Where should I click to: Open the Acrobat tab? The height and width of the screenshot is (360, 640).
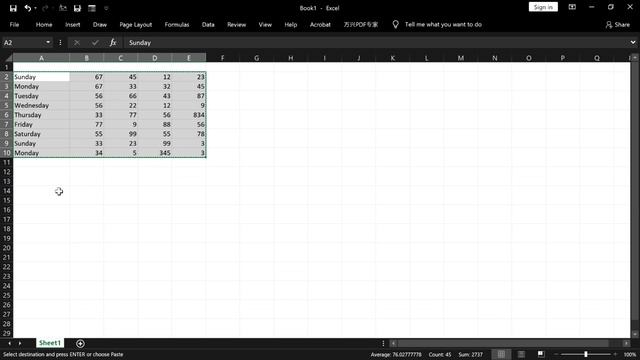coord(320,24)
